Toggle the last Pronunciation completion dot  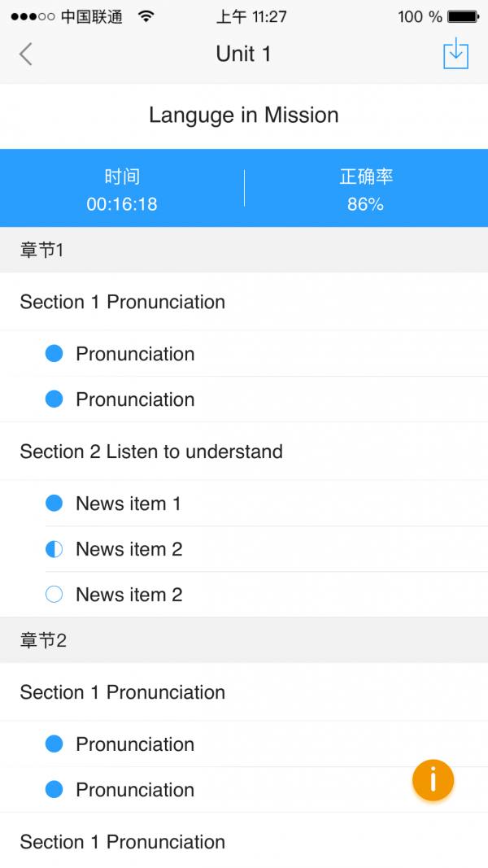pos(54,789)
